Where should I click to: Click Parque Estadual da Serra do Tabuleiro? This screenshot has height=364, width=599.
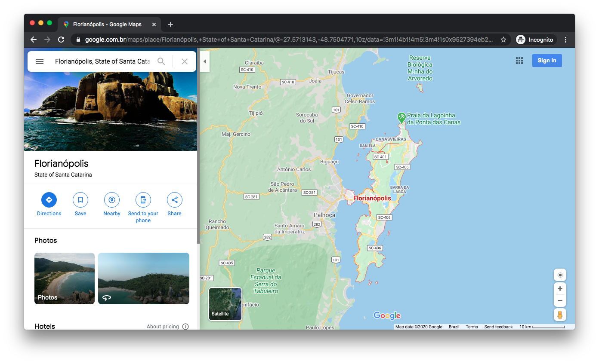[266, 281]
